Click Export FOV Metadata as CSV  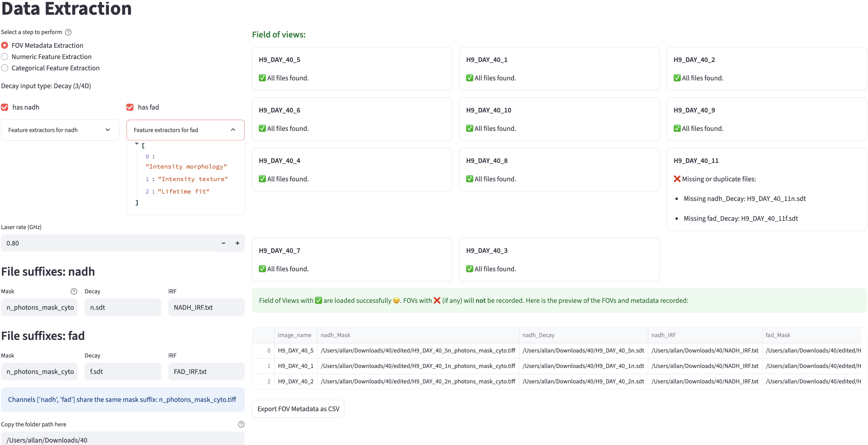[x=298, y=409]
